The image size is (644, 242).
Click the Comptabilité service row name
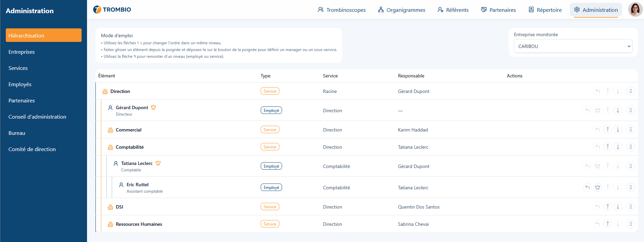(x=130, y=147)
